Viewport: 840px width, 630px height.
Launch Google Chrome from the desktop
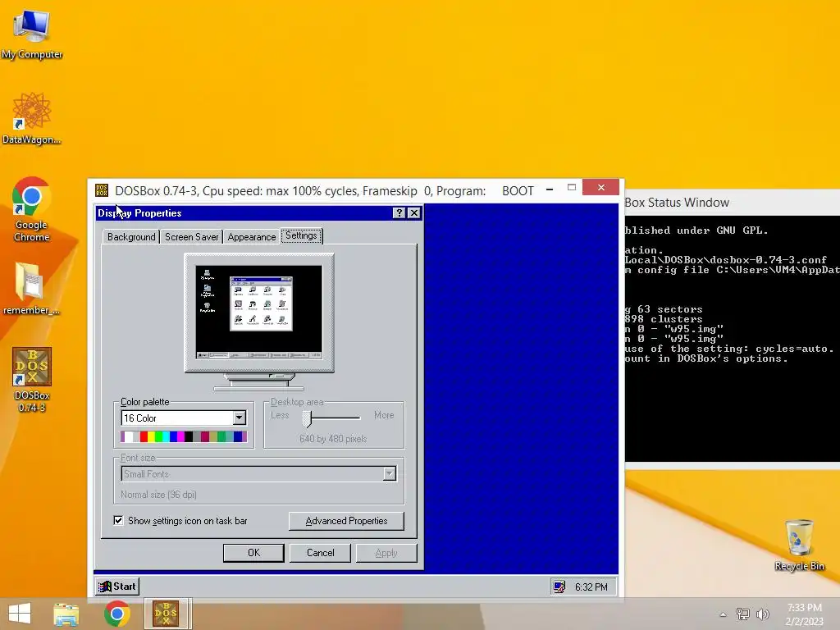[x=32, y=209]
